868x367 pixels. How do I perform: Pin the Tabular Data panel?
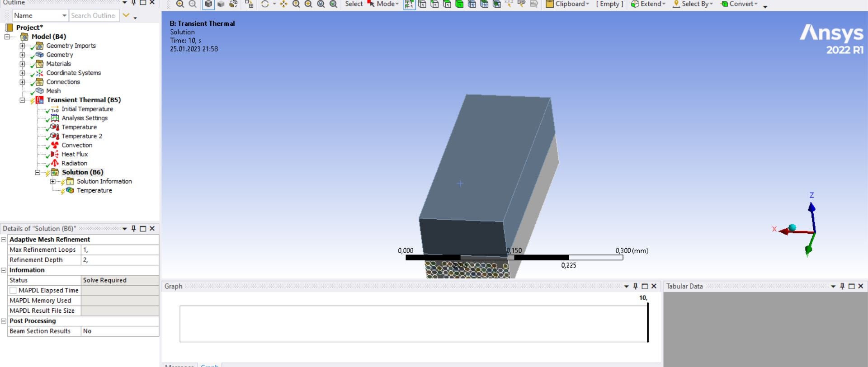[x=842, y=286]
